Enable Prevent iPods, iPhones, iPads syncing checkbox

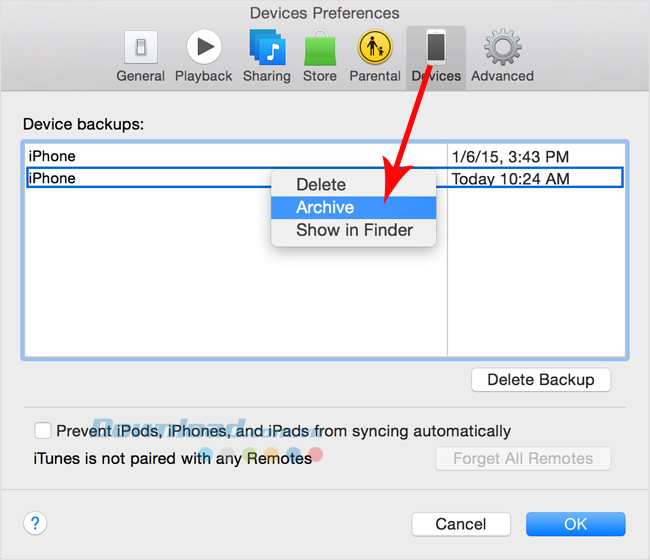pyautogui.click(x=43, y=431)
